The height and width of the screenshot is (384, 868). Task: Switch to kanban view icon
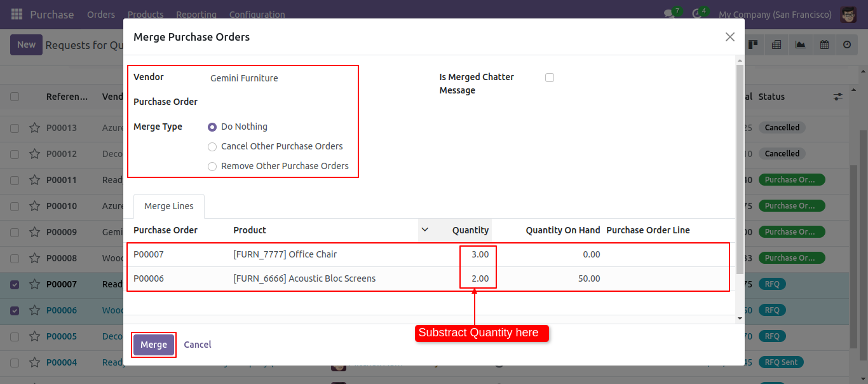click(754, 45)
